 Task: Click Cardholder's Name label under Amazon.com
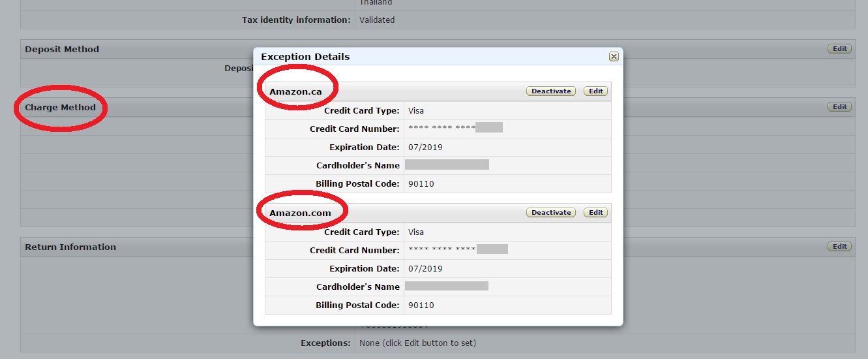[358, 287]
